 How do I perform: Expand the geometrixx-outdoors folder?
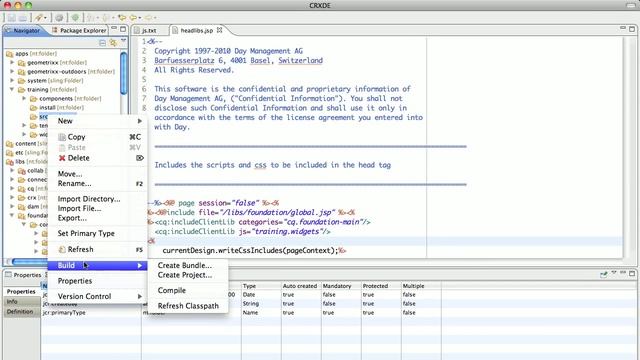coord(12,71)
